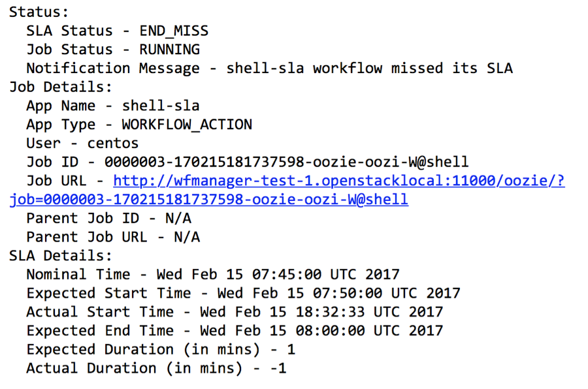Click the RUNNING job status value
The image size is (588, 389).
tap(170, 50)
